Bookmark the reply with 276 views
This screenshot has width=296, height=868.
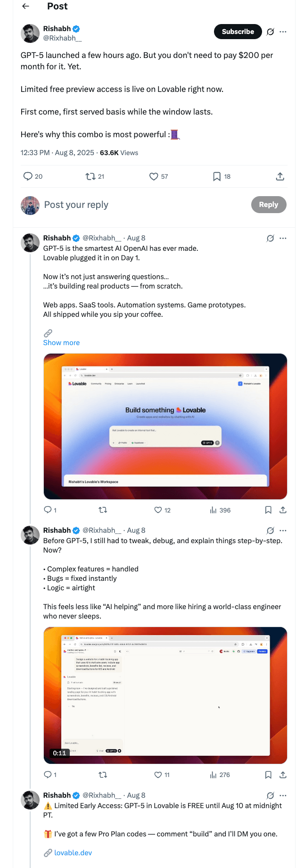click(x=268, y=775)
